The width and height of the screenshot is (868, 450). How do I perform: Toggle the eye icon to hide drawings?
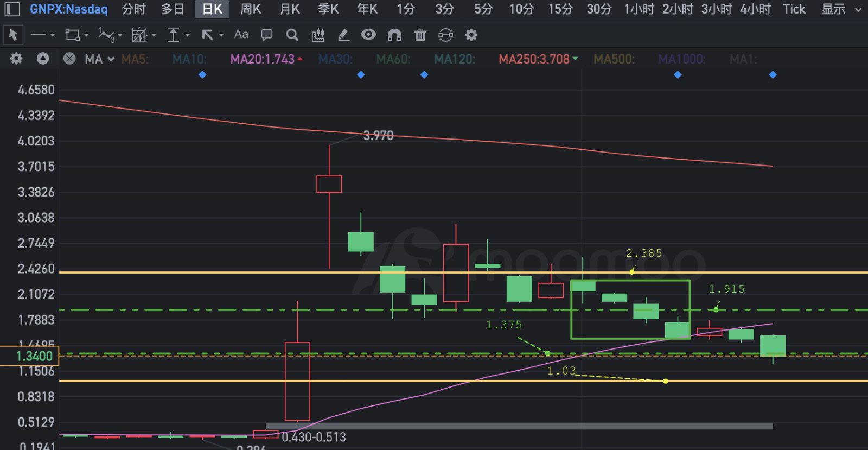(368, 35)
